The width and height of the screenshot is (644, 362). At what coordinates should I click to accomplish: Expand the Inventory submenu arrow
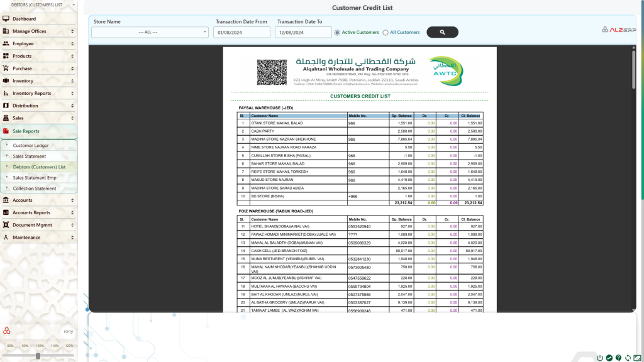click(72, 81)
